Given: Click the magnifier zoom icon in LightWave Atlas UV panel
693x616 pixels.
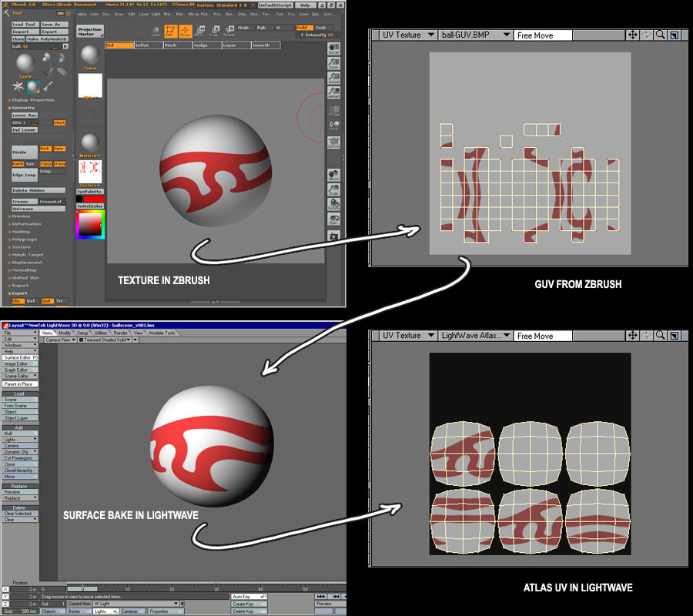Looking at the screenshot, I should coord(661,336).
